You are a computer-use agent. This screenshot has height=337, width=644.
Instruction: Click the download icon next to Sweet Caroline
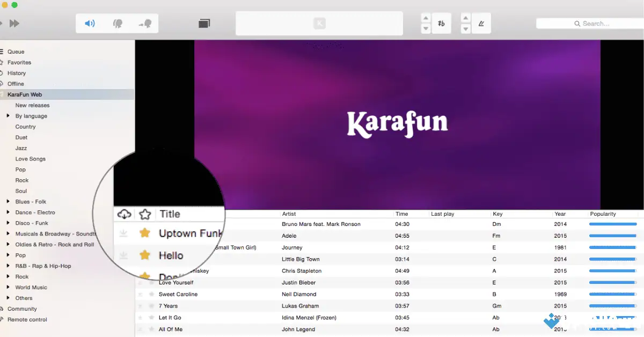coord(141,294)
